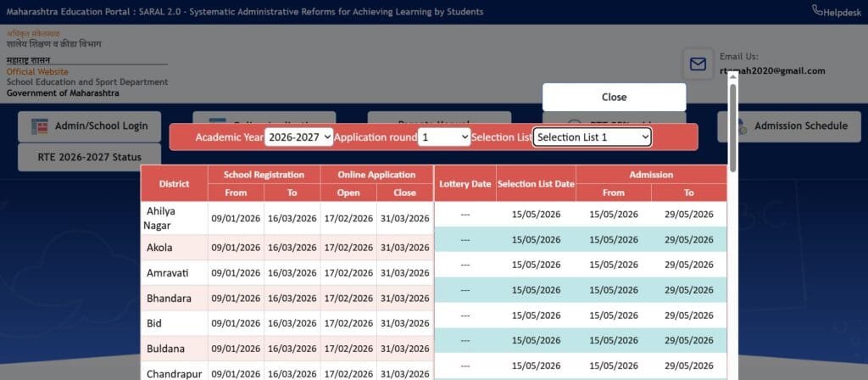Viewport: 868px width, 380px height.
Task: Click the email address rtemah2020@gmail.com
Action: coord(772,71)
